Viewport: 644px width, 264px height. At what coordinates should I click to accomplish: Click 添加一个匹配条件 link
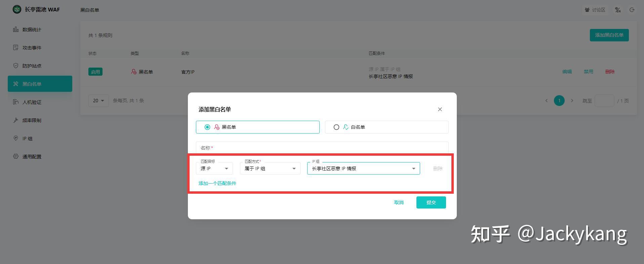[217, 183]
